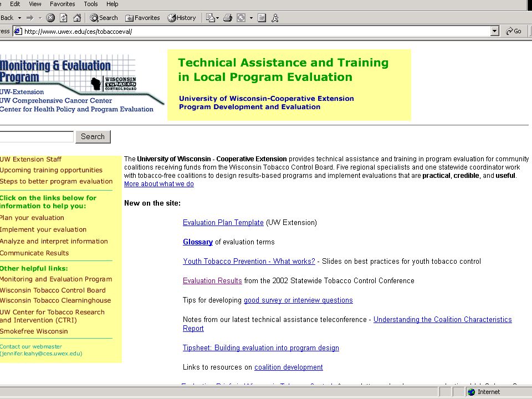Open Wisconsin Tobacco Clearninghouse link
The height and width of the screenshot is (399, 532).
point(55,300)
